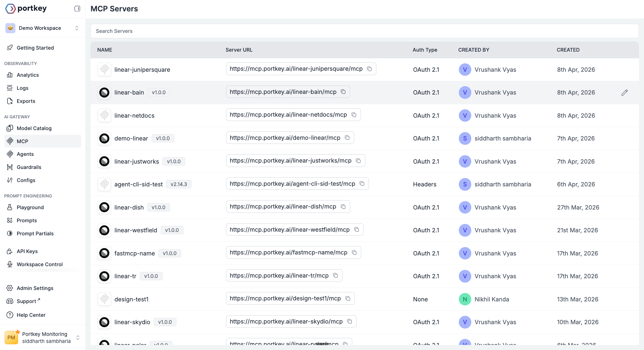The image size is (644, 350).
Task: Open the Playground
Action: point(43,208)
